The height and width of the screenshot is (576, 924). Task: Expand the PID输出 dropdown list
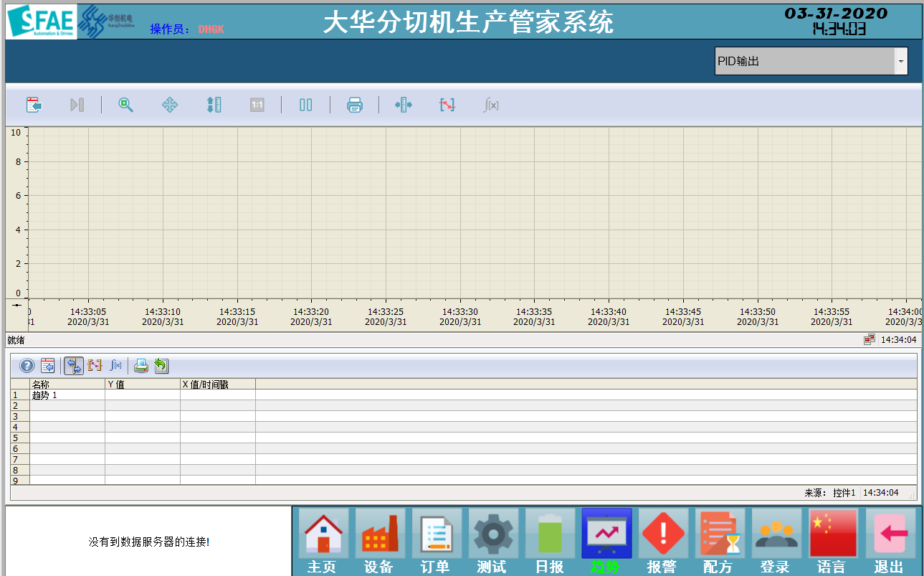[x=900, y=62]
